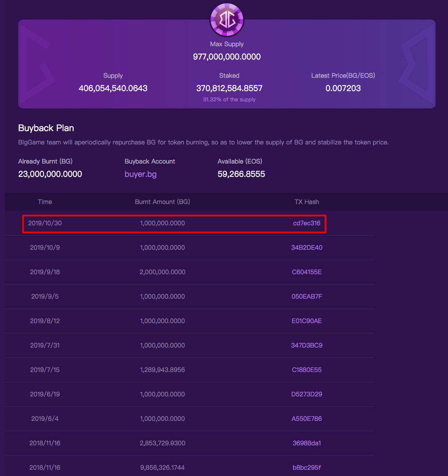Open TX hash A550E786

[307, 419]
